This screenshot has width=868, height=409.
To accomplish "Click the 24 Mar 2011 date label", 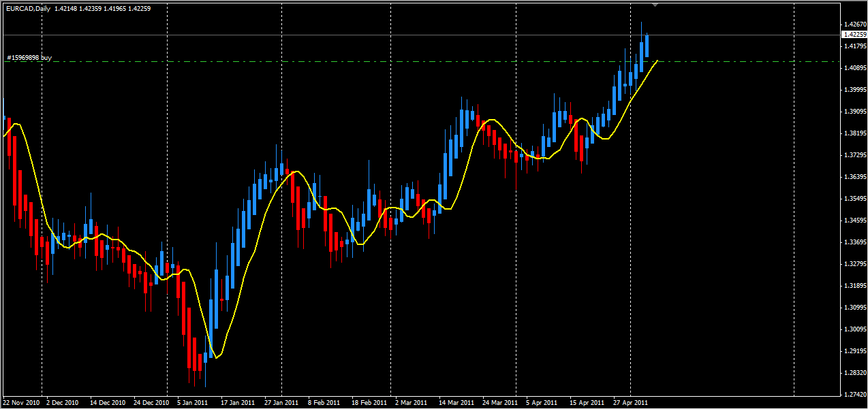I will [499, 402].
